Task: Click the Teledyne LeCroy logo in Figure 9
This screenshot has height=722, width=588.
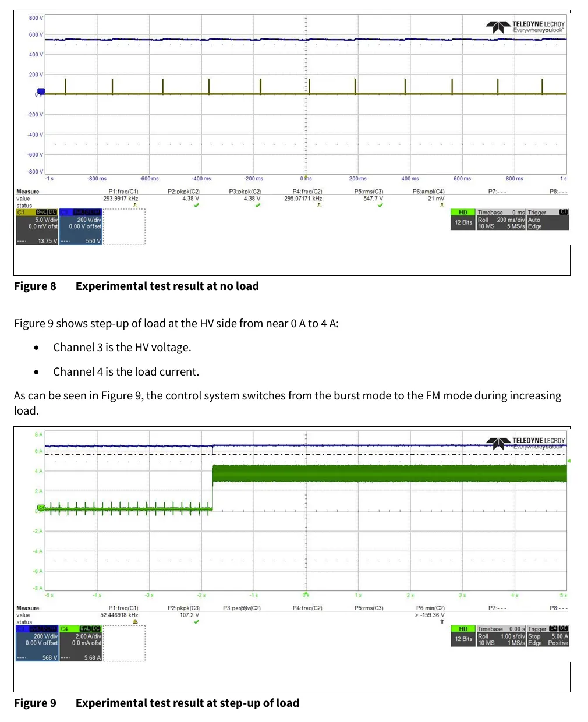Action: point(525,443)
